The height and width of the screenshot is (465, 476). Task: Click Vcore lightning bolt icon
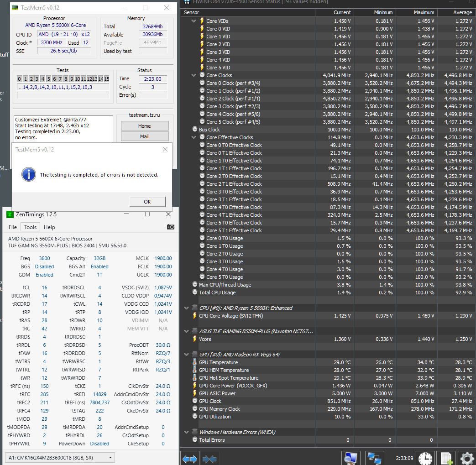[x=194, y=339]
